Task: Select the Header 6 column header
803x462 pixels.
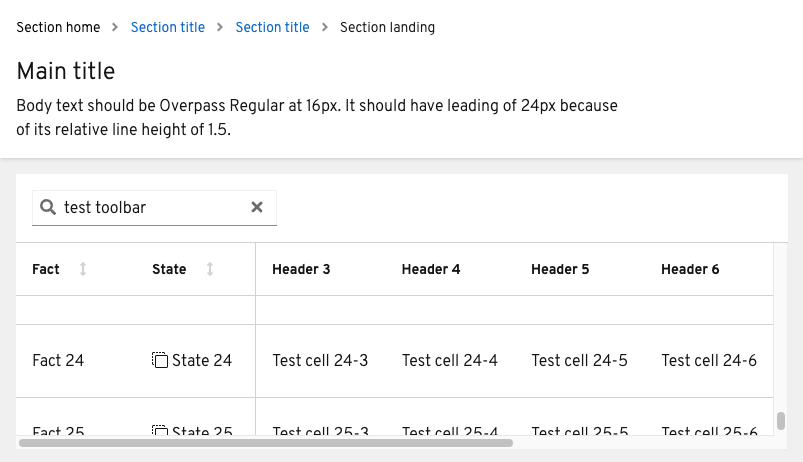Action: click(690, 269)
